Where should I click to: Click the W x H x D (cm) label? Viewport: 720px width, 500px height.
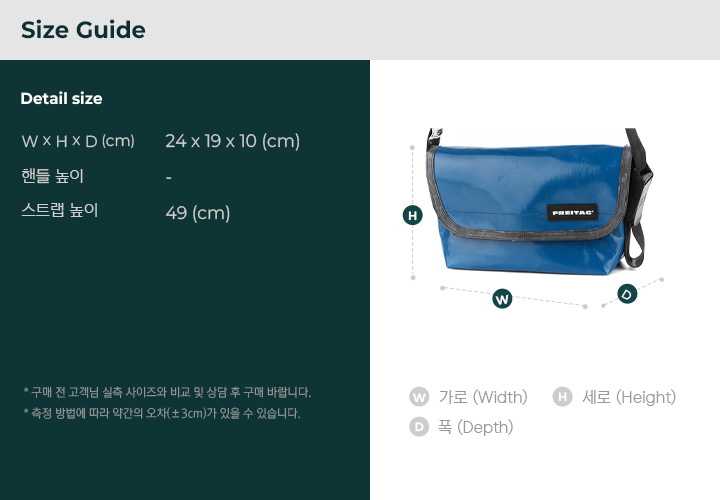coord(78,141)
